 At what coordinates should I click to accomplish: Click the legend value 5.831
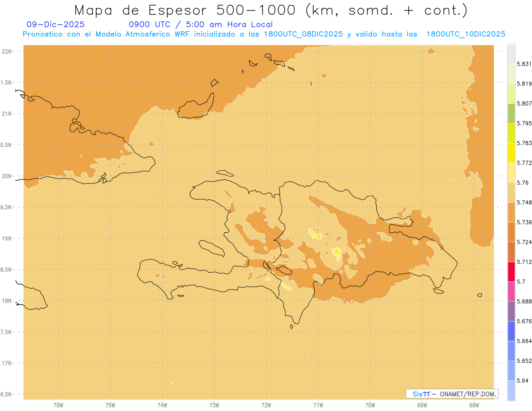524,64
